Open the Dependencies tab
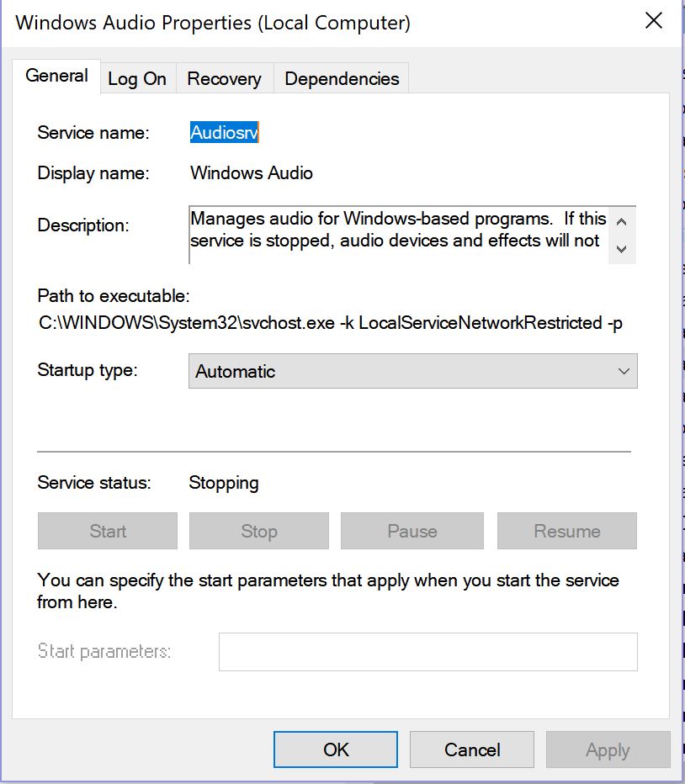This screenshot has height=784, width=685. tap(342, 78)
